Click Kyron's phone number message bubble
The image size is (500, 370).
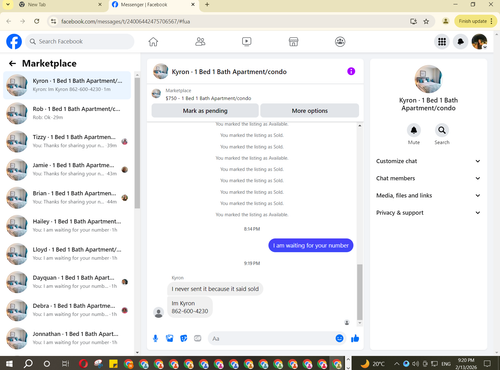tap(190, 307)
